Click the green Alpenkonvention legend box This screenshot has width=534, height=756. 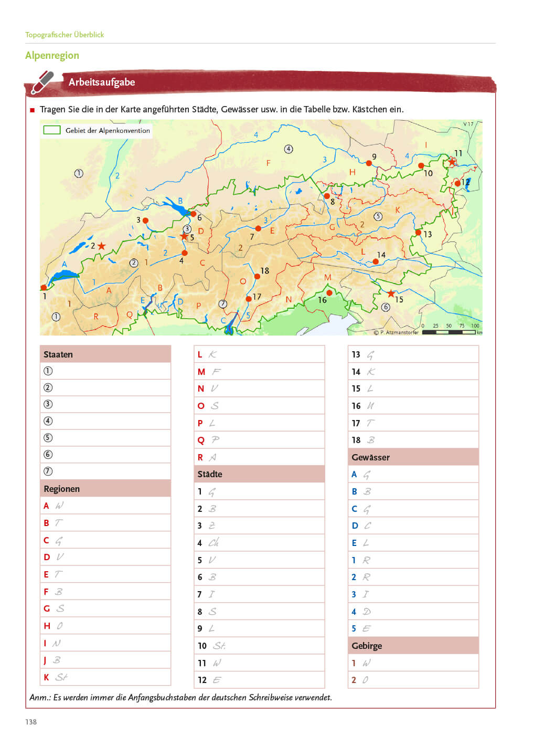point(52,130)
